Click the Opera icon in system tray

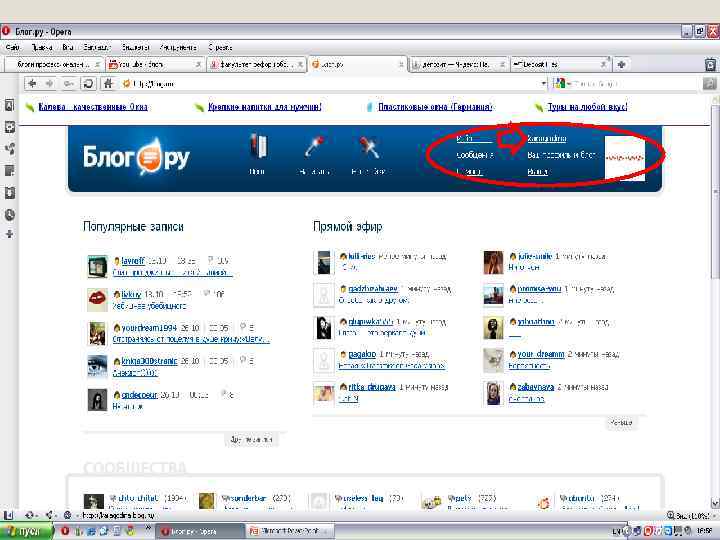648,531
